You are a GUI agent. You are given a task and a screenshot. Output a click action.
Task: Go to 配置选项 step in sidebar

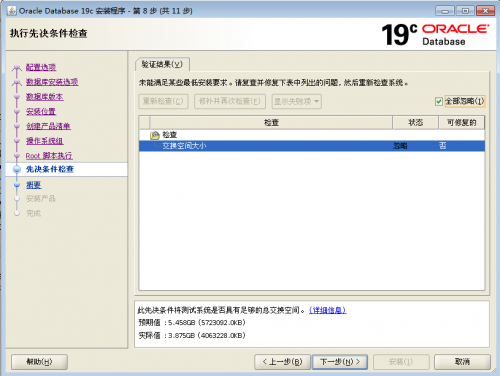point(41,67)
